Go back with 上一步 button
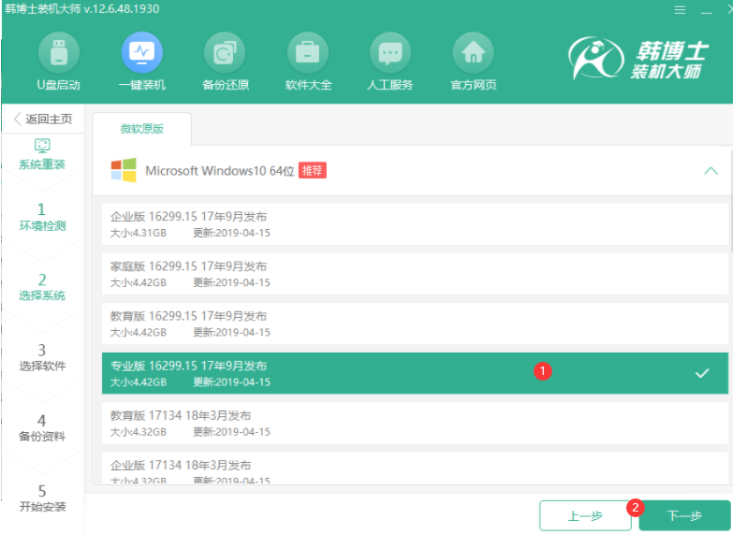This screenshot has height=534, width=733. click(x=585, y=515)
